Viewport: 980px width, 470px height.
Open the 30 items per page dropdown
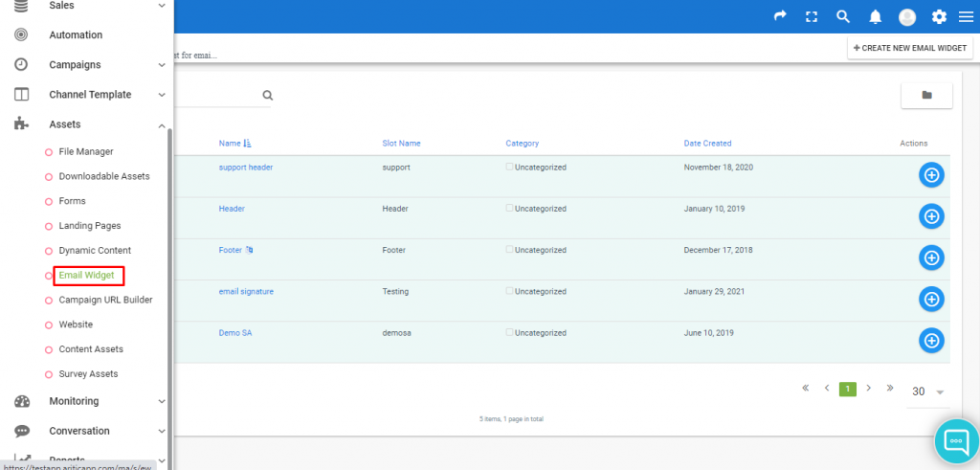(928, 392)
